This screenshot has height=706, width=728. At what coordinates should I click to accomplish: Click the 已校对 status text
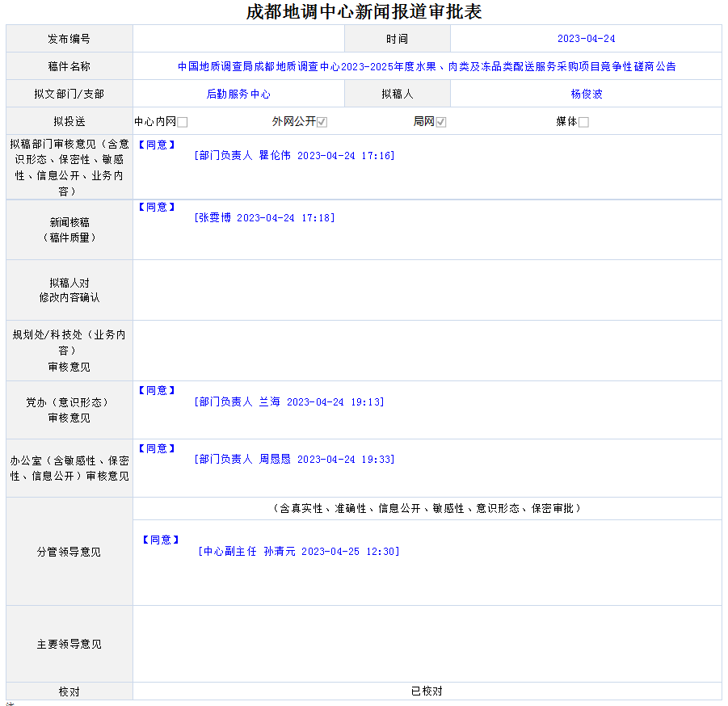tap(427, 691)
